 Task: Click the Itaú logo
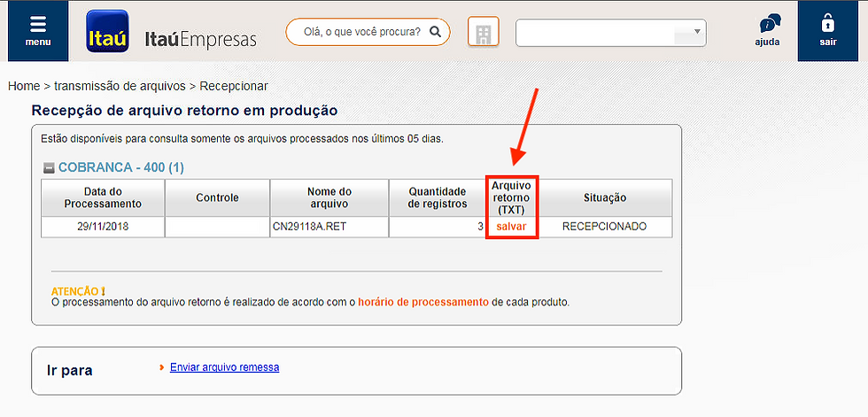tap(107, 31)
